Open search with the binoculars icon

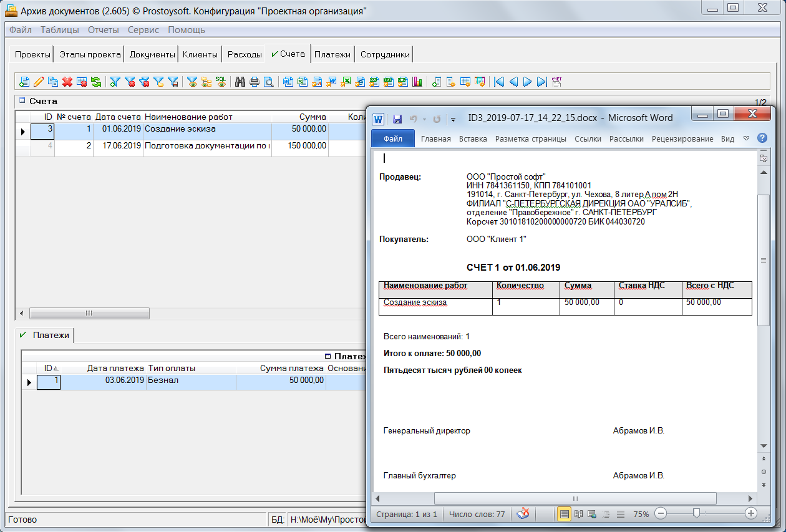click(240, 82)
